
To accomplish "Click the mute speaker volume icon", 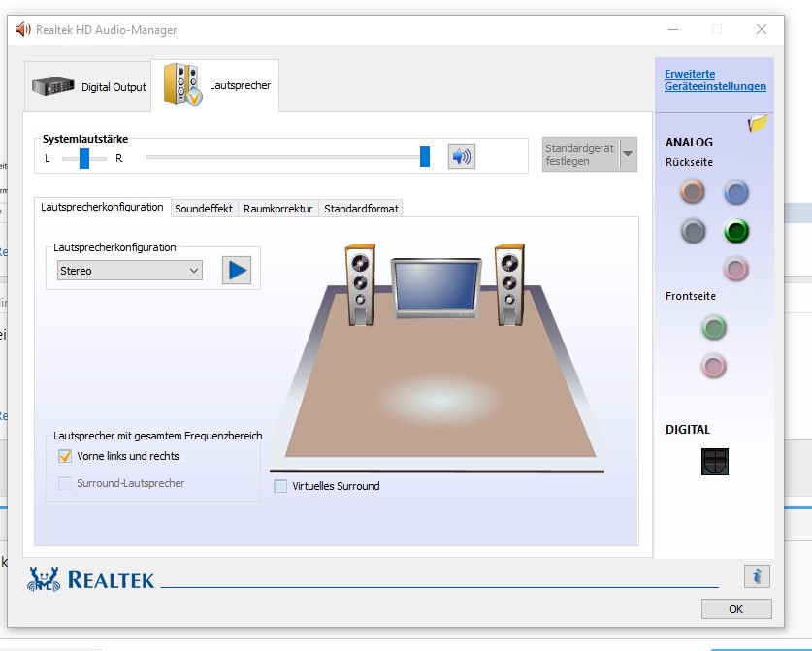I will point(461,155).
